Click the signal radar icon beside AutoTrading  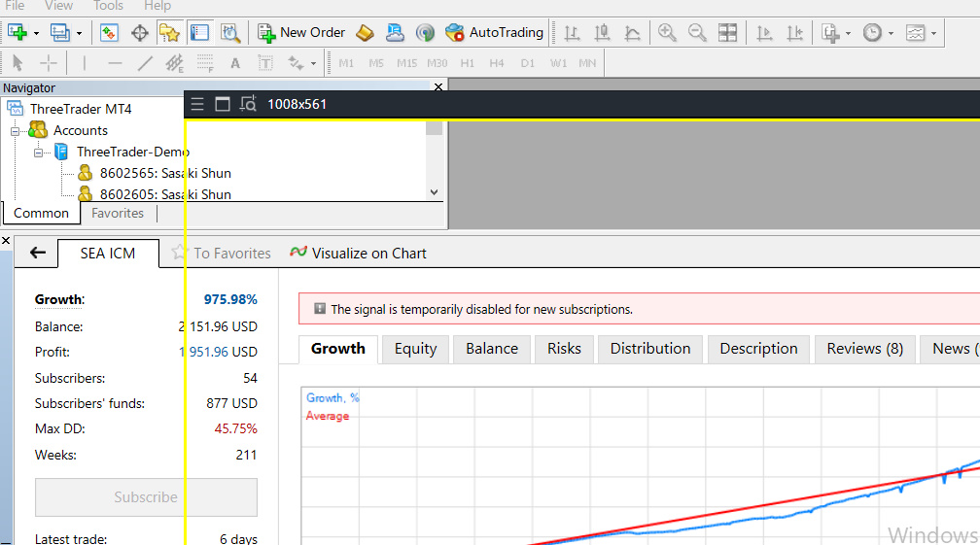tap(425, 32)
